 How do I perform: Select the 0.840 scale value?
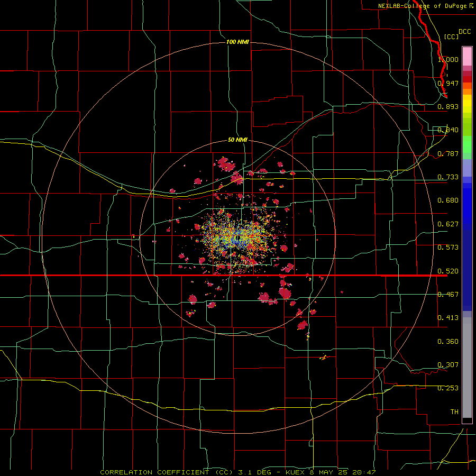point(448,130)
